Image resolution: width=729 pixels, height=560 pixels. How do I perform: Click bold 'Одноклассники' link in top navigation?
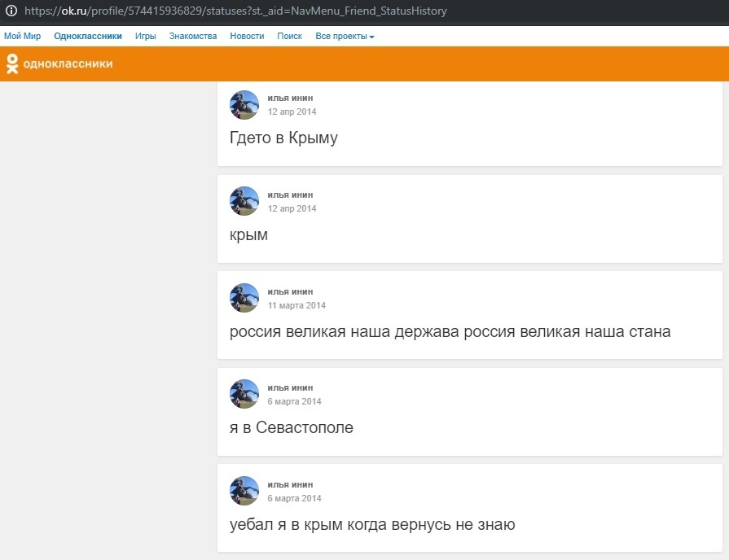(88, 37)
